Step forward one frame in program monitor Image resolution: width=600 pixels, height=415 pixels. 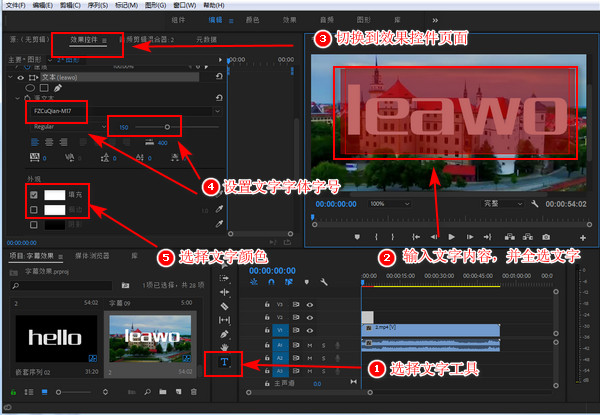click(470, 237)
